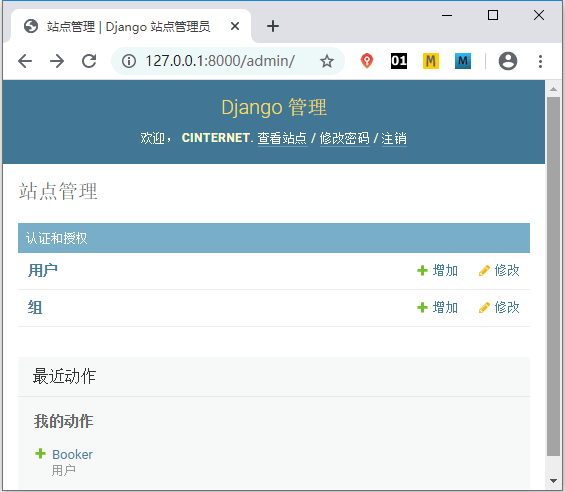Click the 最近动作 heading text

pos(64,376)
